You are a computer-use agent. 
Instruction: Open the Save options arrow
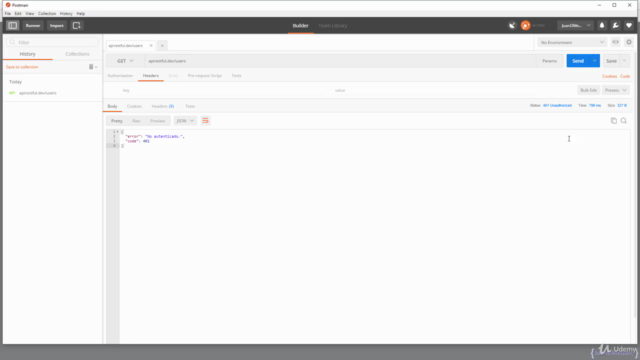click(x=624, y=61)
